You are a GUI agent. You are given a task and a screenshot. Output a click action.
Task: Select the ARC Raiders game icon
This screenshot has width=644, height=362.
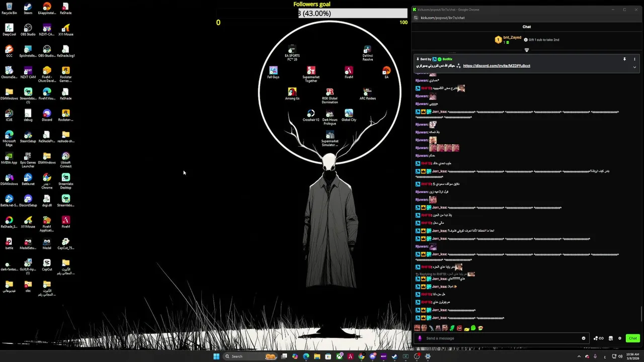(367, 94)
